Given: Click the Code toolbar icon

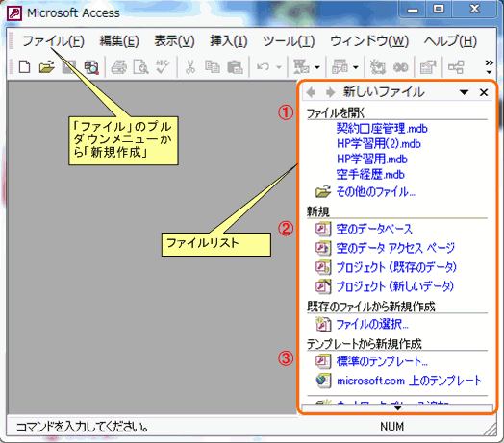Looking at the screenshot, I should coord(378,67).
